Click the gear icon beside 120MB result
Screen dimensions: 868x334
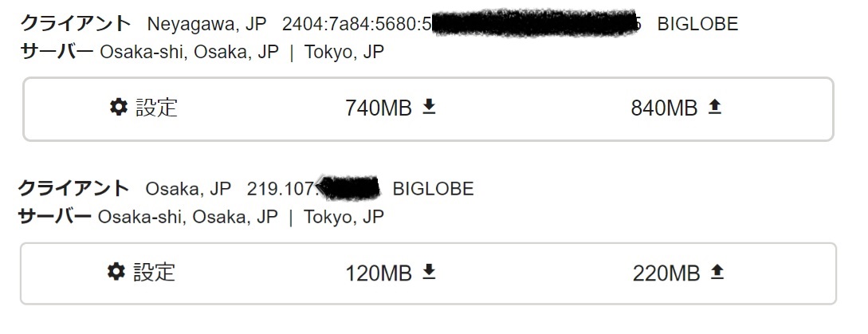(116, 271)
